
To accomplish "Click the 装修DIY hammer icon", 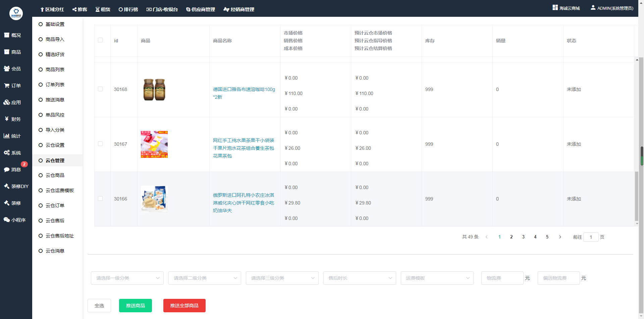I will [x=7, y=186].
